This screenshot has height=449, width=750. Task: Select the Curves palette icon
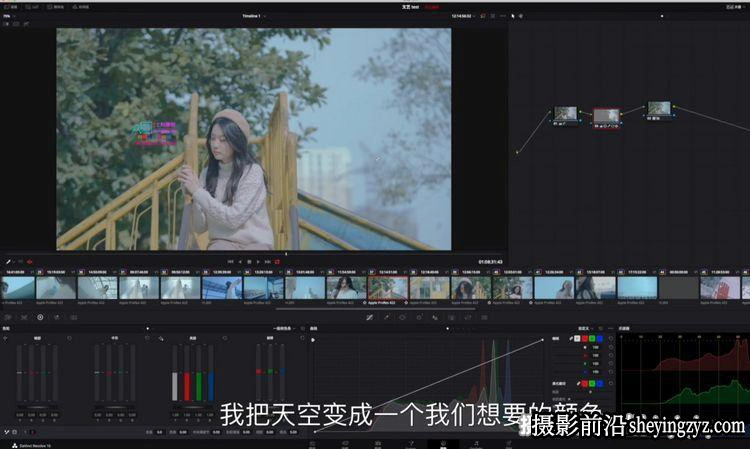click(x=370, y=317)
